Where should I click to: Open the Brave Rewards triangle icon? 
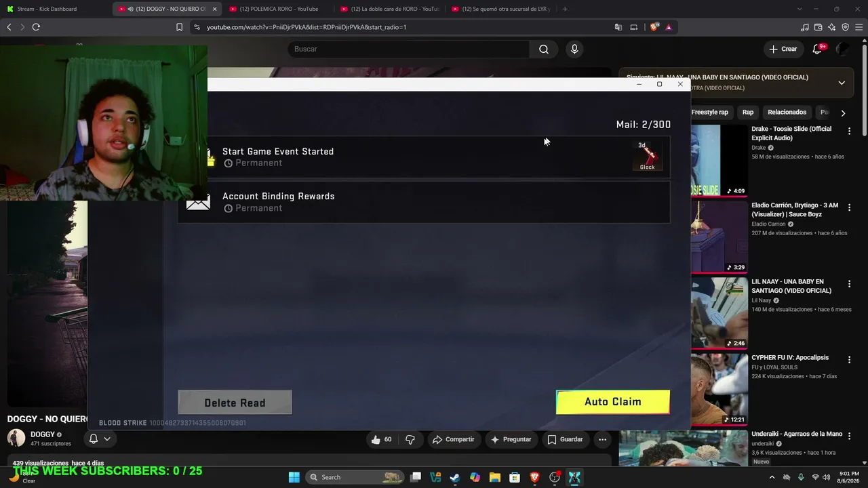[669, 27]
